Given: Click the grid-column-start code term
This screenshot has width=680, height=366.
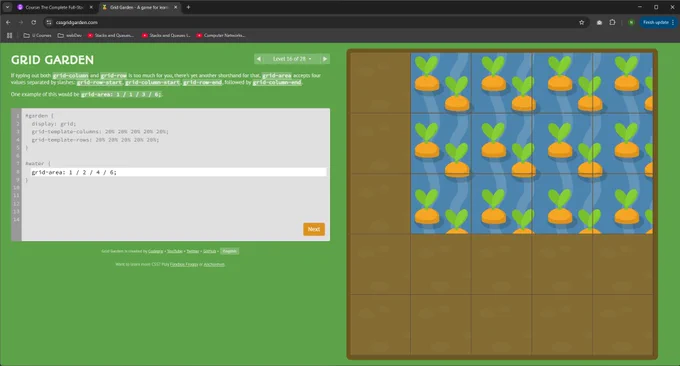Looking at the screenshot, I should tap(152, 82).
